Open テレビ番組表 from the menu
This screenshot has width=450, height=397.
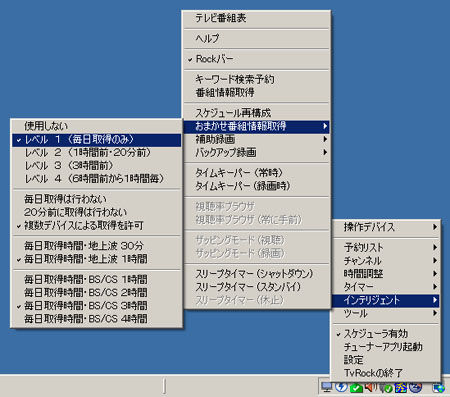256,18
